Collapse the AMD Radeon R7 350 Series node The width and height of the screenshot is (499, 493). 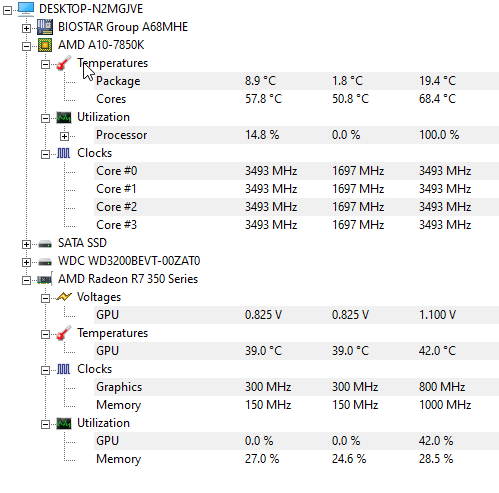click(x=26, y=280)
